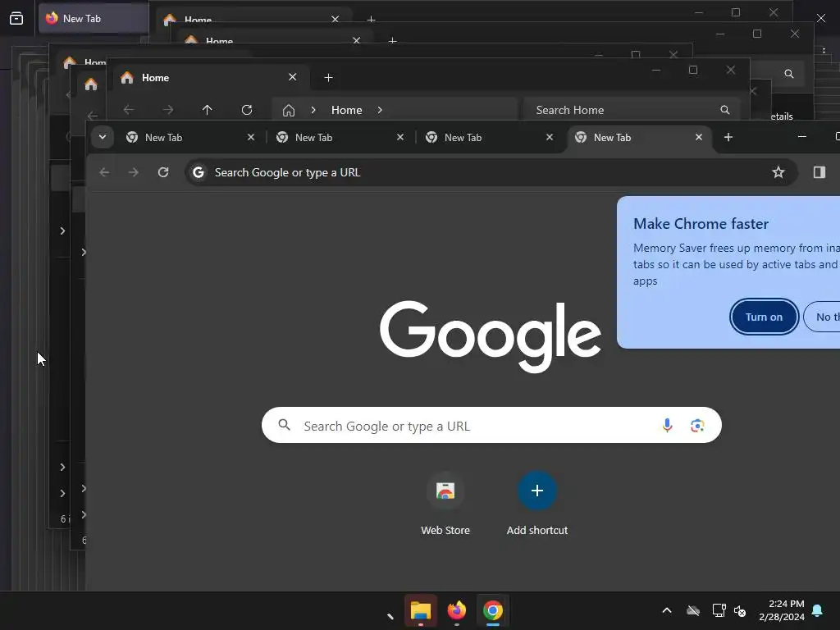Click Chrome's back navigation arrow

click(x=104, y=172)
